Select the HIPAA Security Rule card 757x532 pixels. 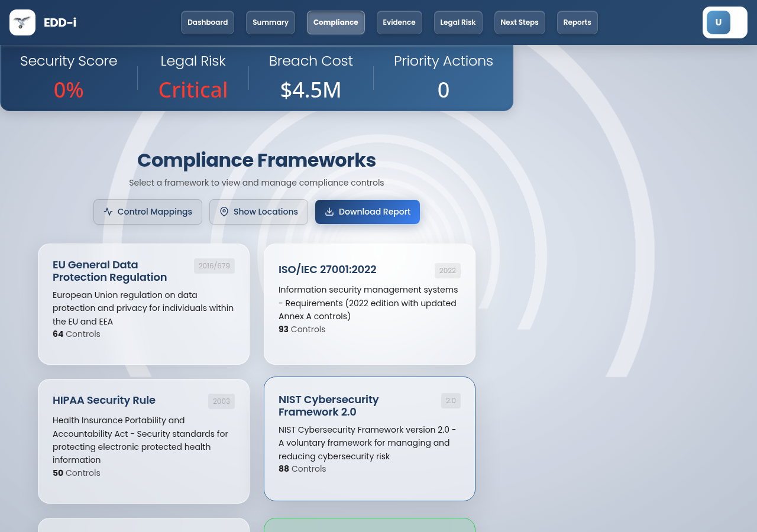(x=143, y=440)
